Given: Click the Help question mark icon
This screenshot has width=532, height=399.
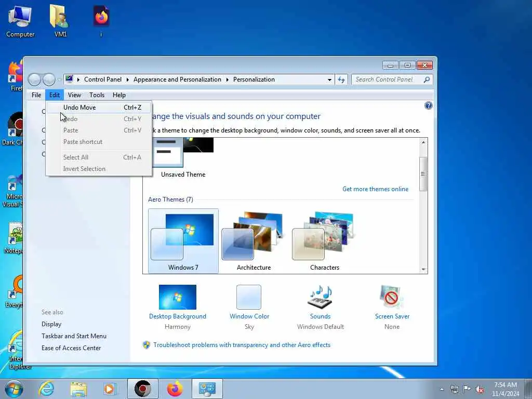Looking at the screenshot, I should 428,105.
